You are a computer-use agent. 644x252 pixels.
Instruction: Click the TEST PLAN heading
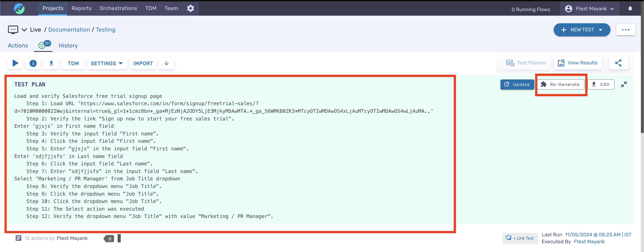[x=30, y=84]
